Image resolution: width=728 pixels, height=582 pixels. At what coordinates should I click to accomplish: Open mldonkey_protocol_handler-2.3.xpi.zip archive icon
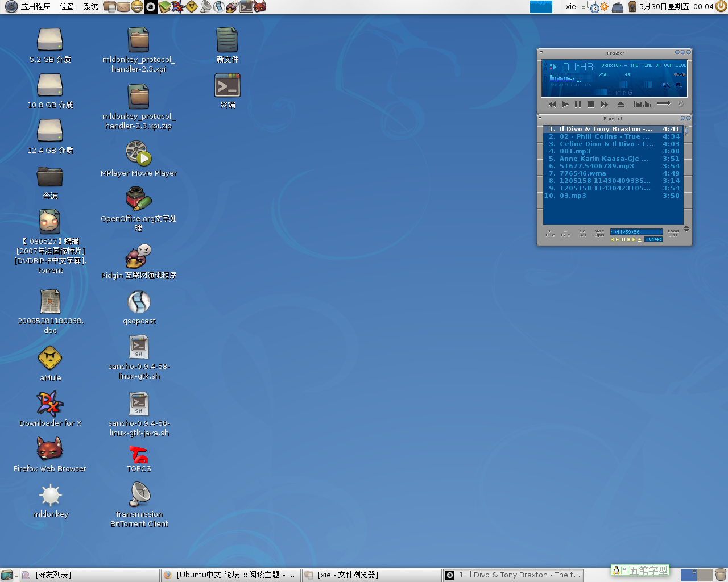pos(139,97)
